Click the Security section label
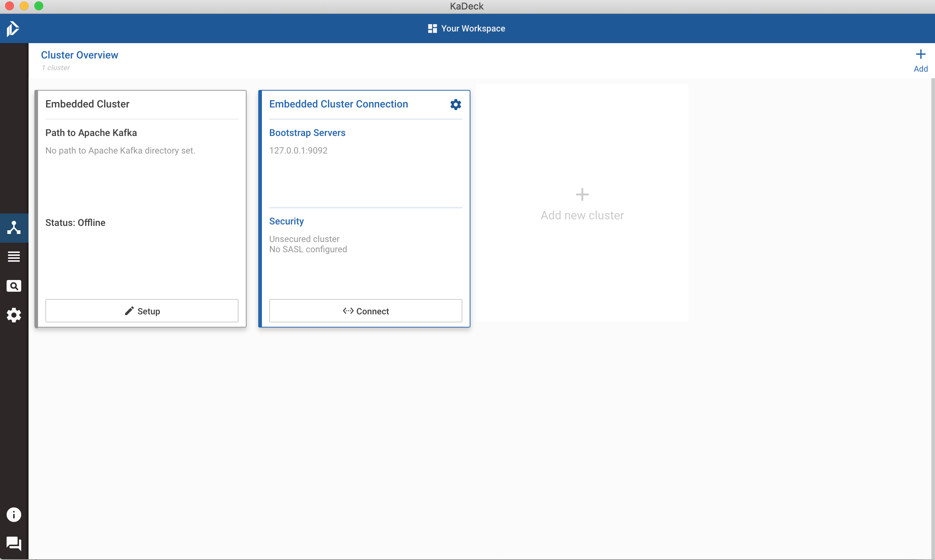Screen dimensions: 935x560 point(286,221)
